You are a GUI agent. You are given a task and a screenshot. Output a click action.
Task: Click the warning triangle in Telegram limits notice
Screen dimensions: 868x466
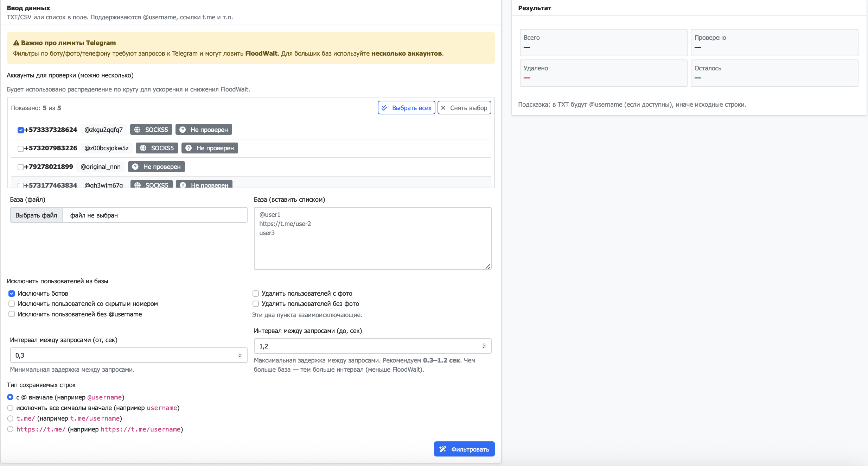click(16, 43)
